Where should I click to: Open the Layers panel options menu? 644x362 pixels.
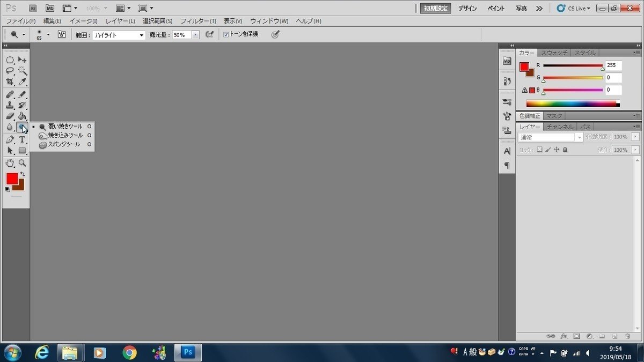(x=636, y=127)
